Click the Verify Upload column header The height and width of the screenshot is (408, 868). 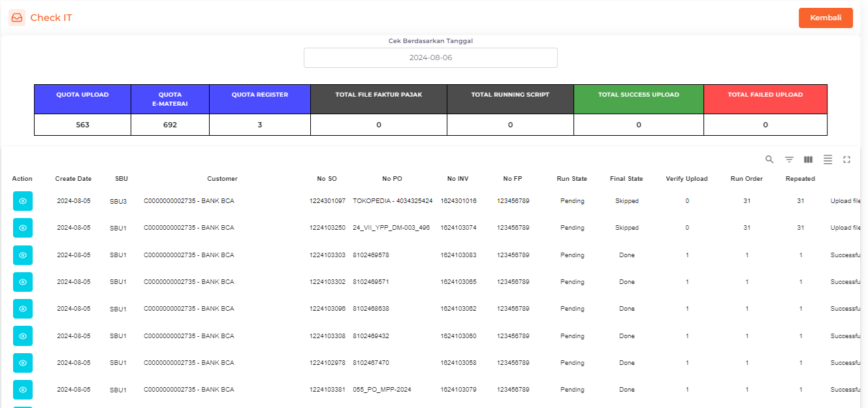coord(686,179)
